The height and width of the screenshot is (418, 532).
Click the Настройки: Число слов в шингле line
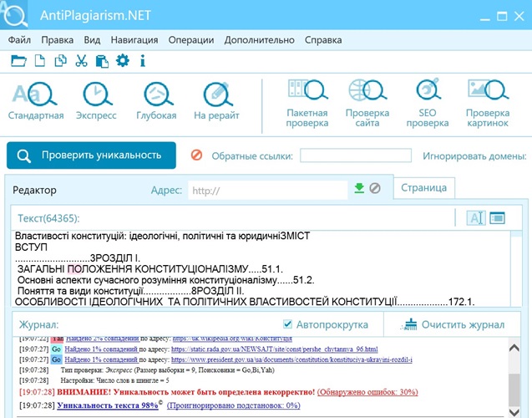coord(114,380)
